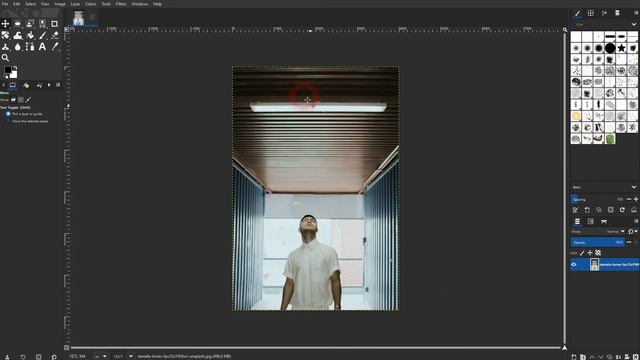640x360 pixels.
Task: Pick the green pepper brush
Action: [x=610, y=139]
